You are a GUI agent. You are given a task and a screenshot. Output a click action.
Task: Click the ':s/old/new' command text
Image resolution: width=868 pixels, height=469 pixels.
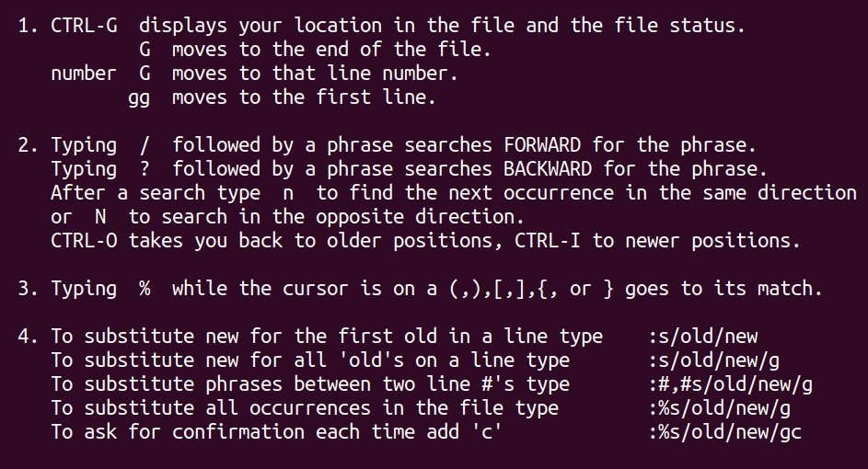[703, 337]
